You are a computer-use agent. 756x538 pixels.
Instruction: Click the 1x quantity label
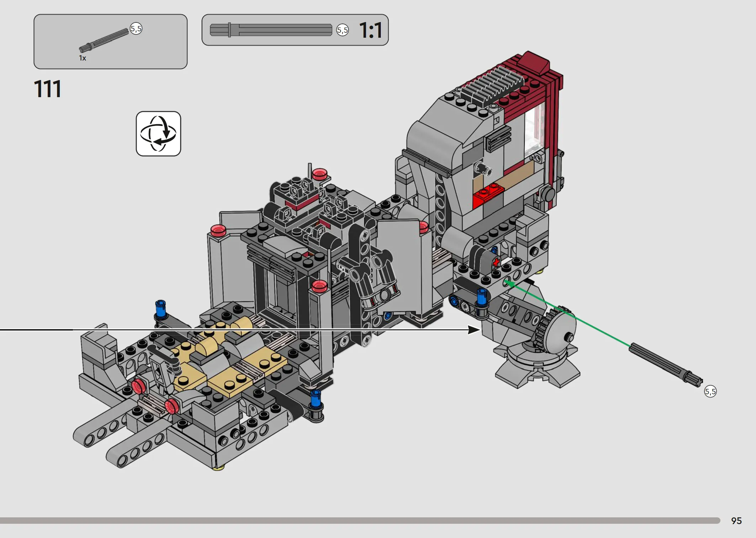[x=82, y=58]
